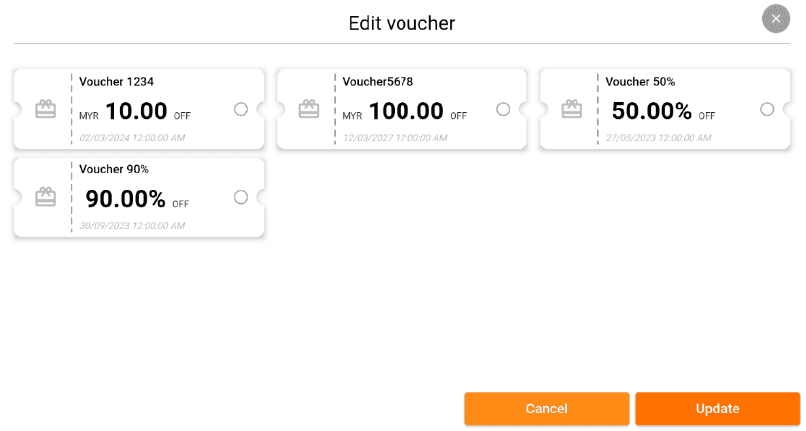Screen dimensions: 806x431
Task: Select the Voucher5678 radio button
Action: tap(503, 109)
